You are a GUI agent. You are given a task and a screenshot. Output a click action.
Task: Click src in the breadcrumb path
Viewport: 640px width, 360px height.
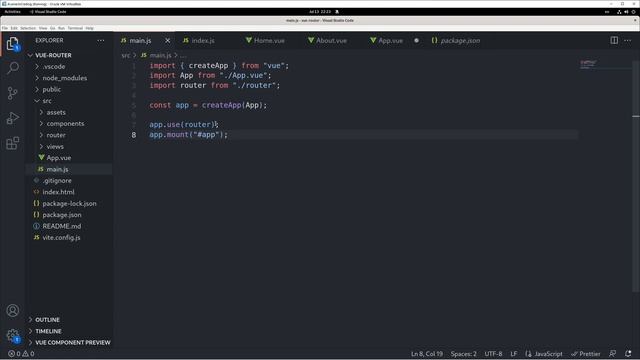click(x=125, y=55)
